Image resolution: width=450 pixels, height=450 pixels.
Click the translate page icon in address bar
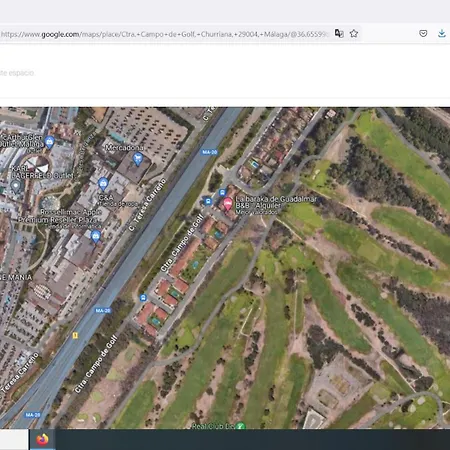339,33
